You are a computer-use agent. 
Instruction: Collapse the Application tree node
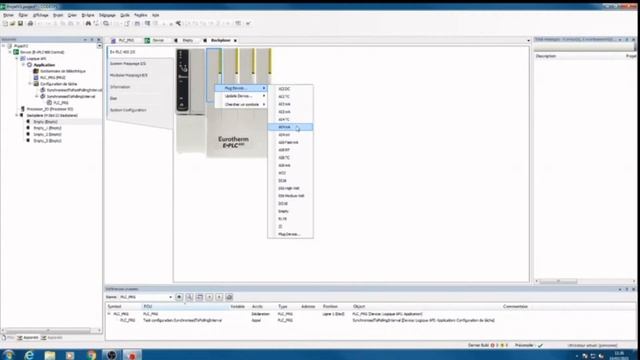(x=23, y=65)
